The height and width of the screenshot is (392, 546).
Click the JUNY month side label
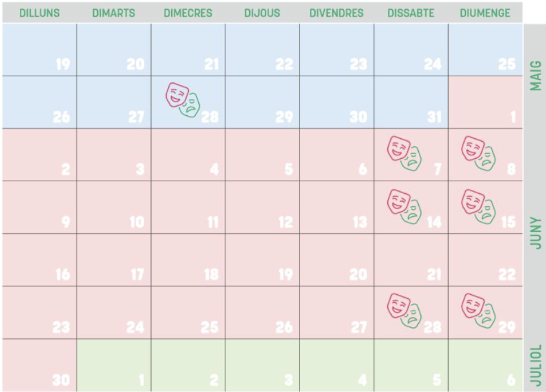point(535,233)
